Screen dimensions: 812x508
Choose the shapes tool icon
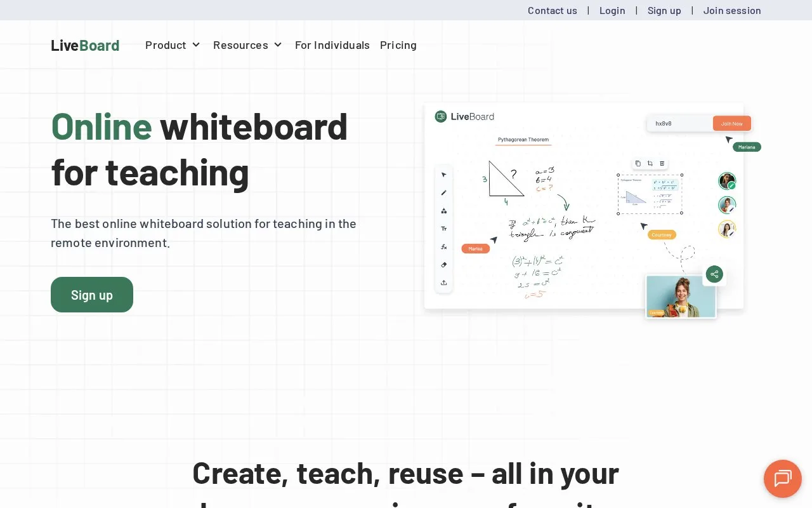tap(444, 211)
